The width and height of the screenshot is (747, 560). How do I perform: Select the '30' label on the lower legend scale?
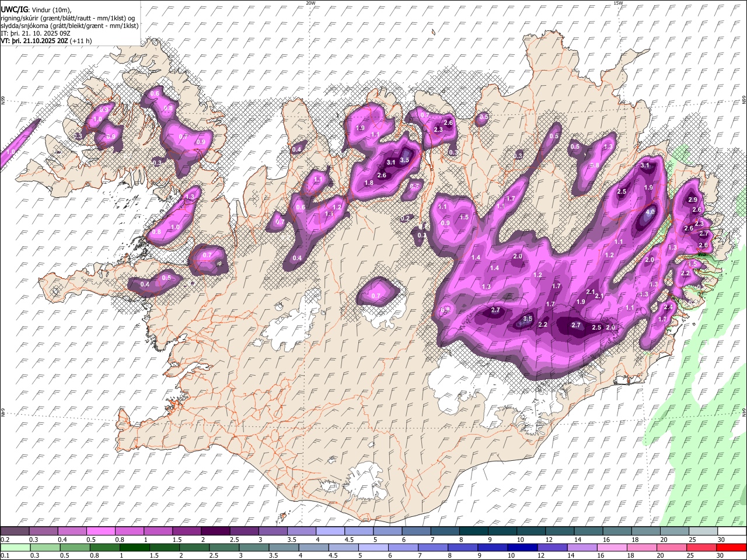pos(721,556)
